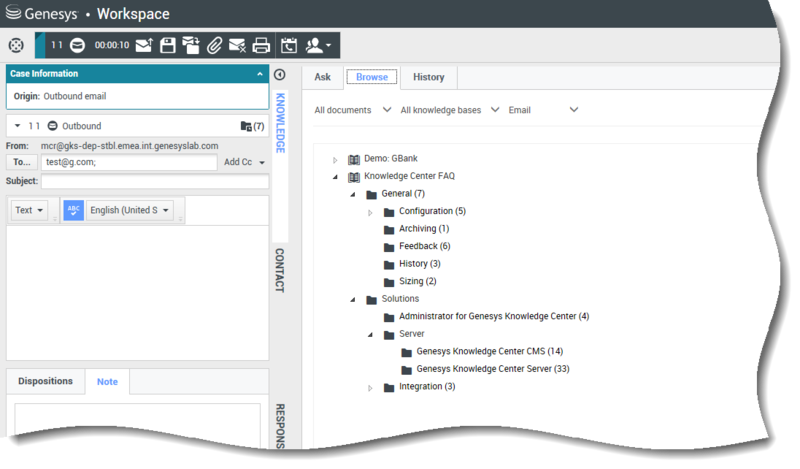Expand the Integration (3) folder arrow
800x469 pixels.
pyautogui.click(x=370, y=388)
